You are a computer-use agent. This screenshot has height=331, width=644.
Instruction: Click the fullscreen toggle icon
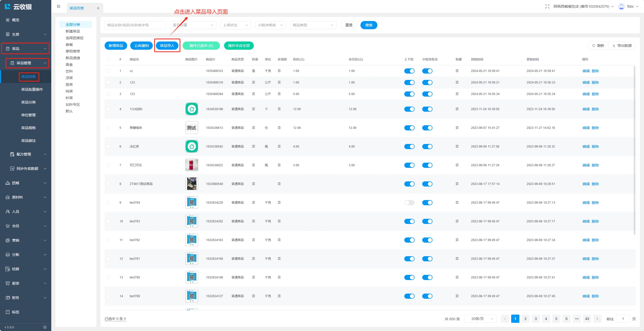coord(547,6)
